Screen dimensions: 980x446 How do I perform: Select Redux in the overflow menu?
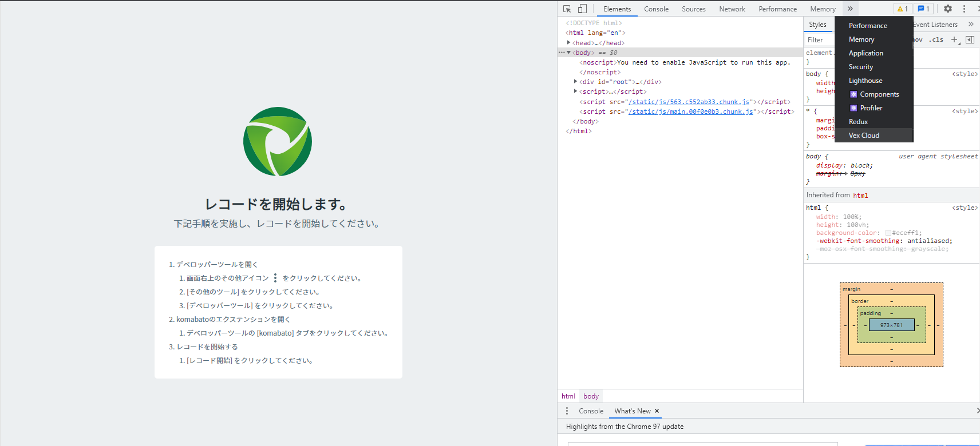[874, 122]
